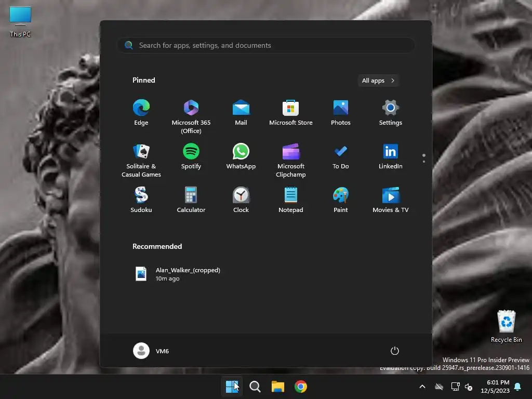Open the Mail app
Image resolution: width=532 pixels, height=399 pixels.
click(241, 113)
